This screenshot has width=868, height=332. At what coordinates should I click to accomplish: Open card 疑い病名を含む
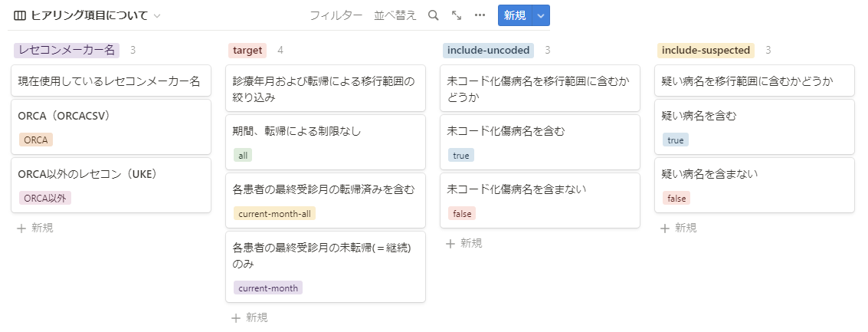tap(754, 117)
